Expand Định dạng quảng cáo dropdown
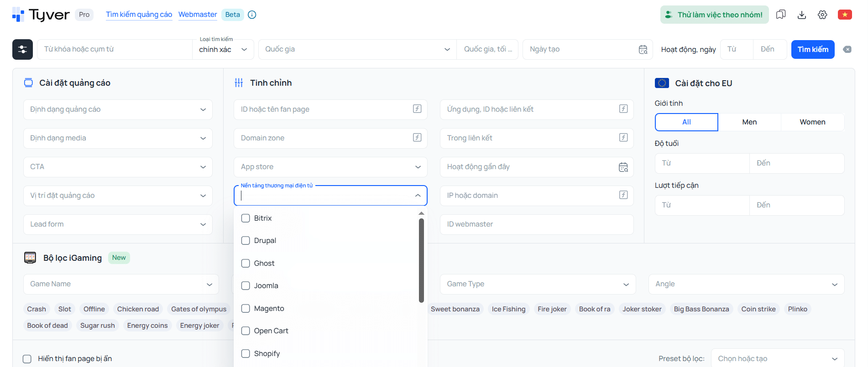The height and width of the screenshot is (367, 868). click(118, 109)
